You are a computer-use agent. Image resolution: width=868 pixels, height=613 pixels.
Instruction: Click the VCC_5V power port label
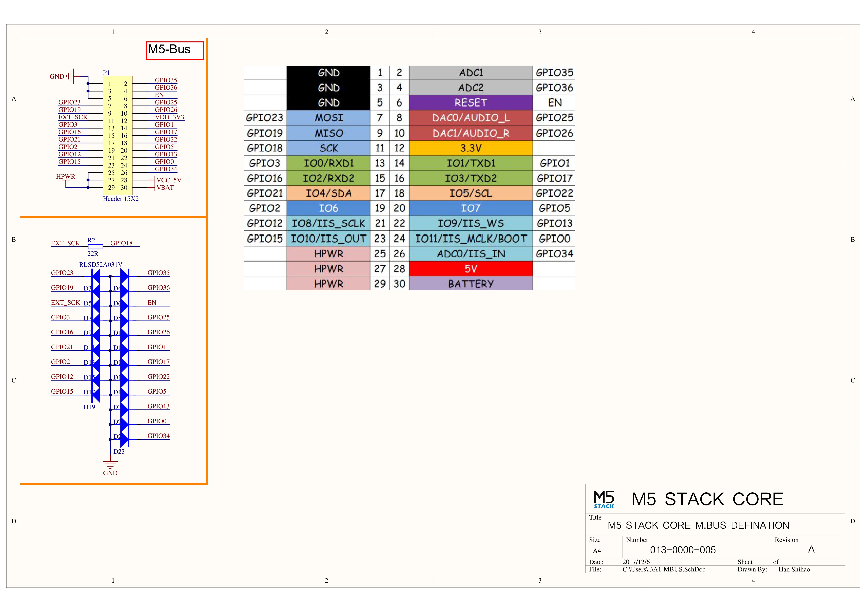(x=169, y=180)
